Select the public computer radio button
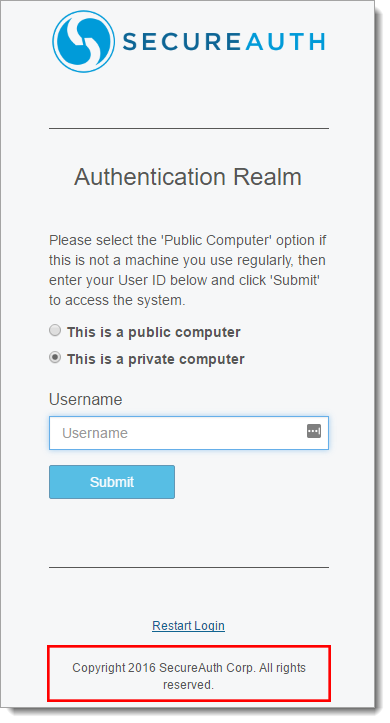This screenshot has width=390, height=723. pyautogui.click(x=55, y=330)
